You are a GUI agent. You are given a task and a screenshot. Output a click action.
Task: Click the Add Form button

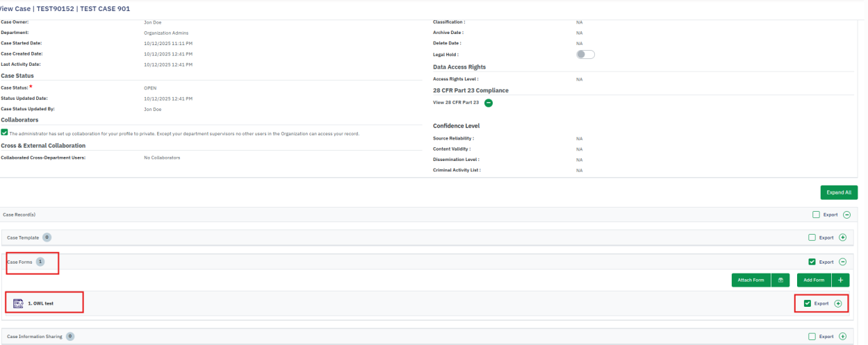(814, 280)
